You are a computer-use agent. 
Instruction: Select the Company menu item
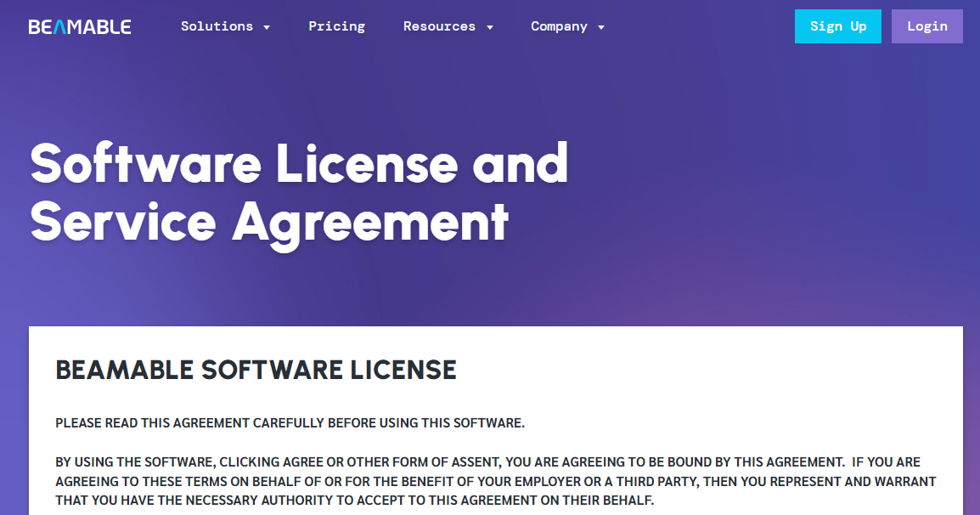coord(560,26)
